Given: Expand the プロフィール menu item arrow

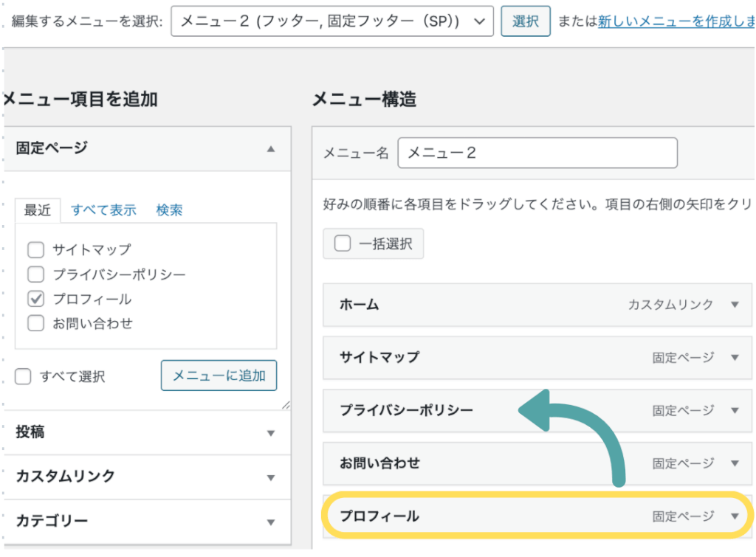Looking at the screenshot, I should (x=734, y=516).
